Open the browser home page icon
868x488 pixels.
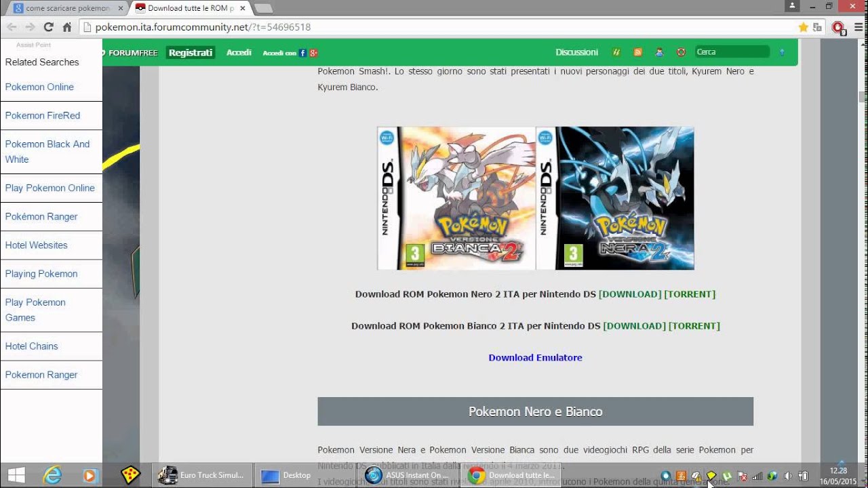66,27
